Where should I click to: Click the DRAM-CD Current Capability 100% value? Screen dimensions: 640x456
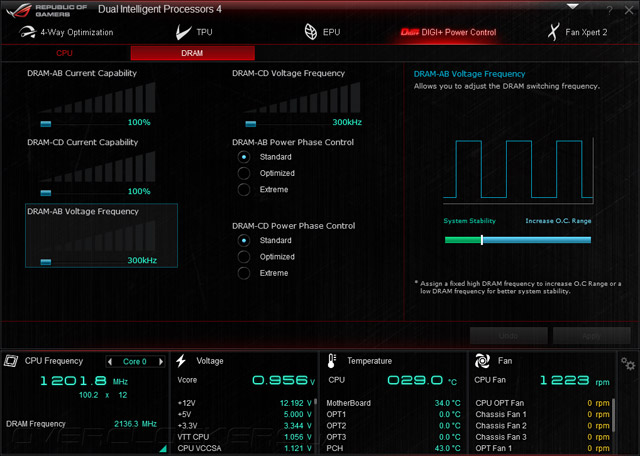coord(139,191)
